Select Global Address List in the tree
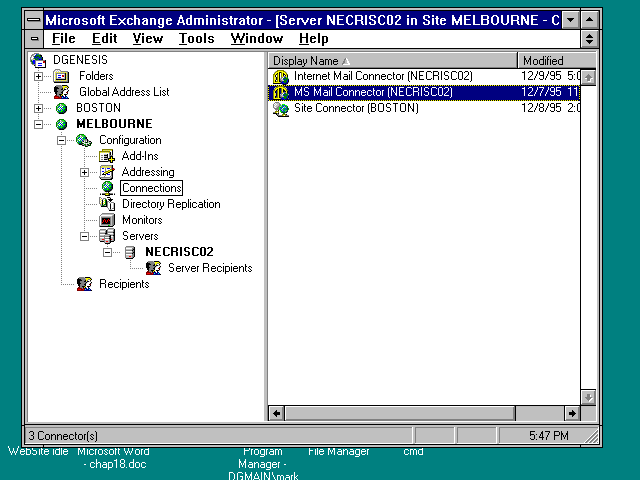 point(124,92)
